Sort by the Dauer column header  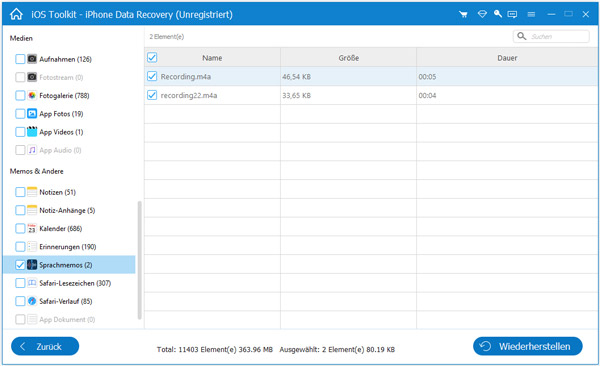[x=507, y=58]
